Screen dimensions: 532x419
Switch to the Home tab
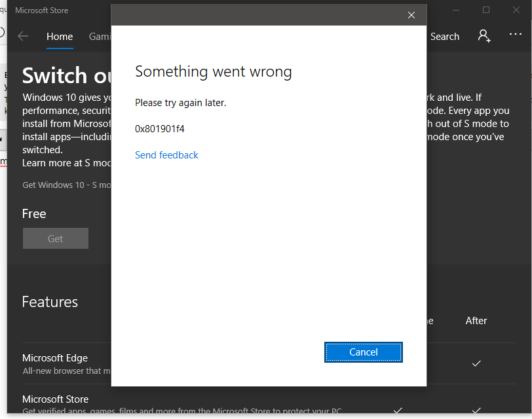(x=60, y=37)
